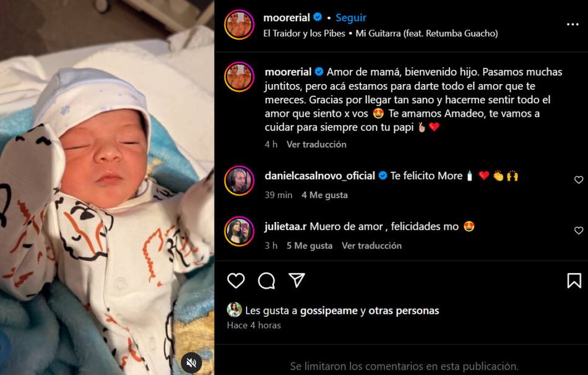Image resolution: width=588 pixels, height=375 pixels.
Task: View the 4 Me gusta likes
Action: pyautogui.click(x=325, y=195)
